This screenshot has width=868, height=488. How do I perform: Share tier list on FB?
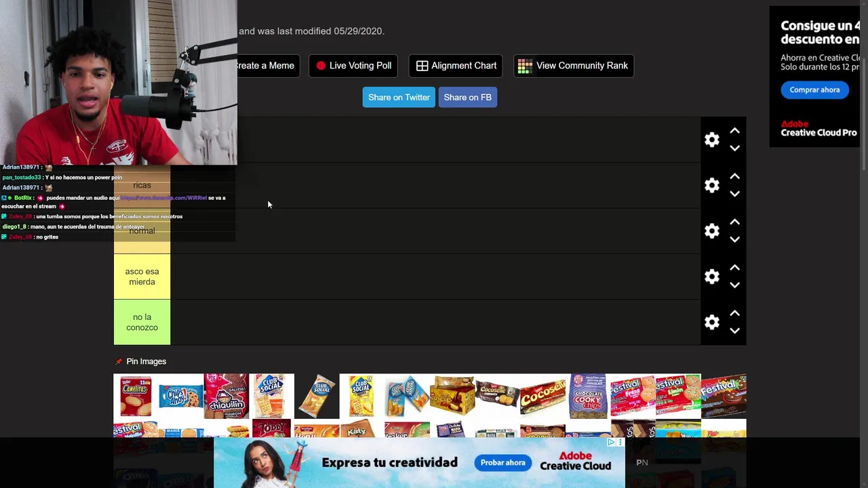tap(468, 98)
